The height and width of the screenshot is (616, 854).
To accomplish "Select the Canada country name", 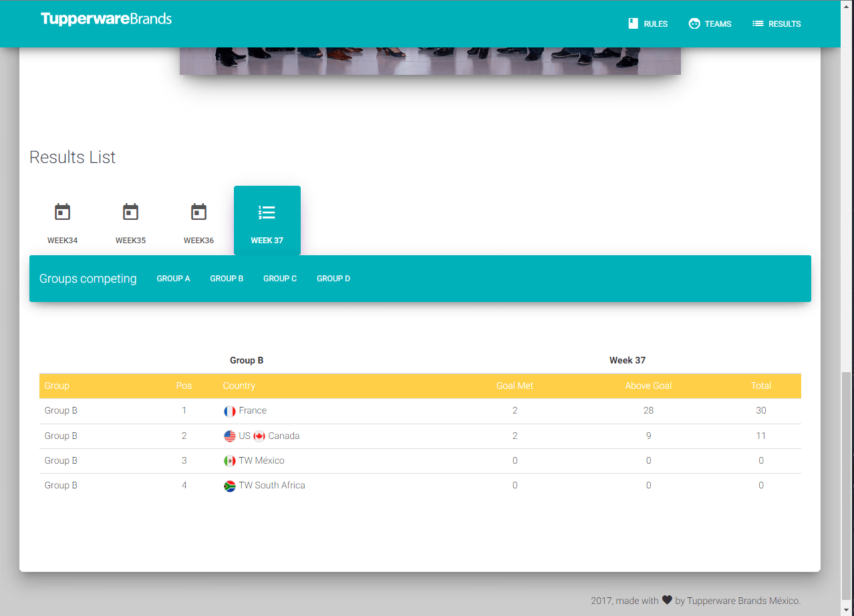I will (x=284, y=436).
